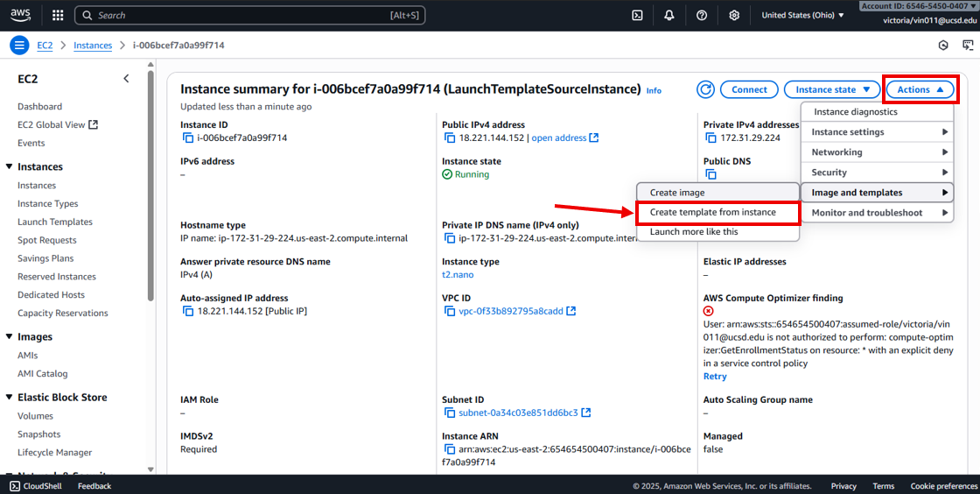This screenshot has height=494, width=980.
Task: Choose Launch more like this
Action: tap(717, 231)
